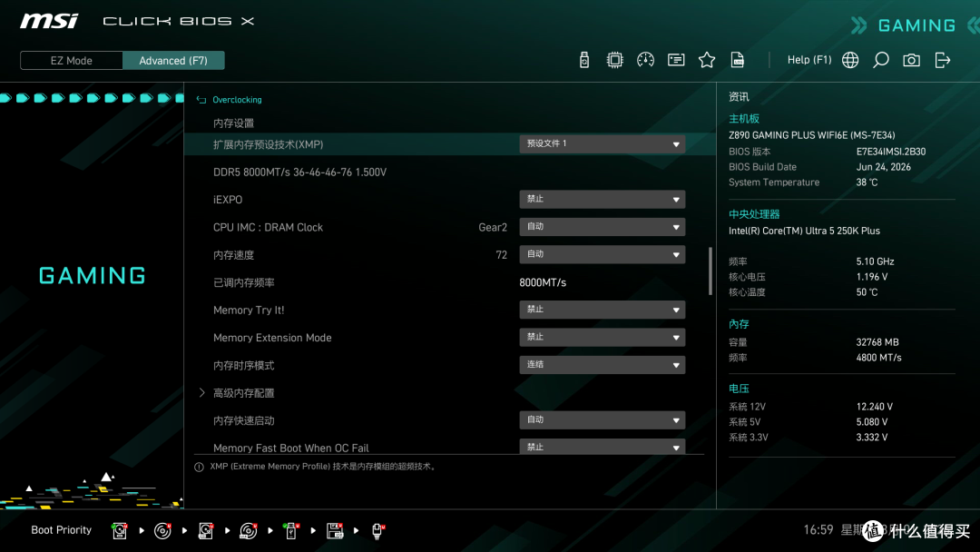Change language with the globe icon
This screenshot has height=552, width=980.
point(850,60)
